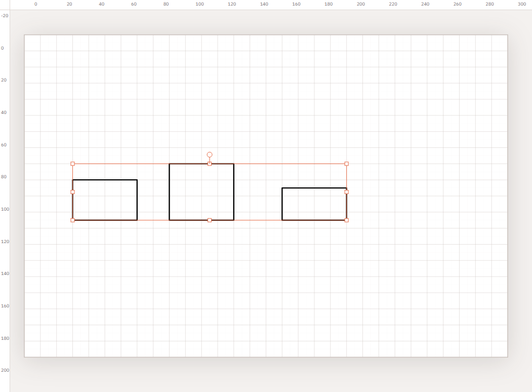
Task: Select the leftmost rectangle shape
Action: tap(105, 200)
